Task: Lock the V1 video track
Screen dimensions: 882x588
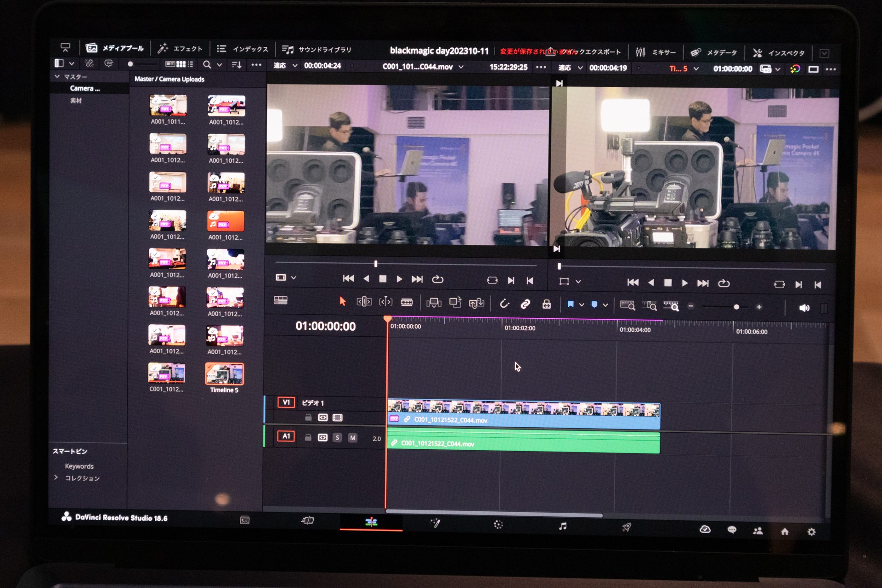Action: pos(307,417)
